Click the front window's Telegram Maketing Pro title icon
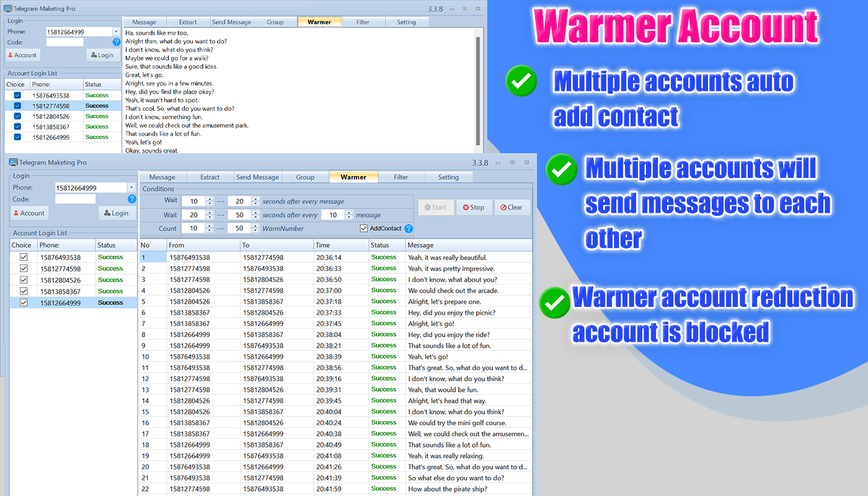This screenshot has height=496, width=868. [x=13, y=162]
